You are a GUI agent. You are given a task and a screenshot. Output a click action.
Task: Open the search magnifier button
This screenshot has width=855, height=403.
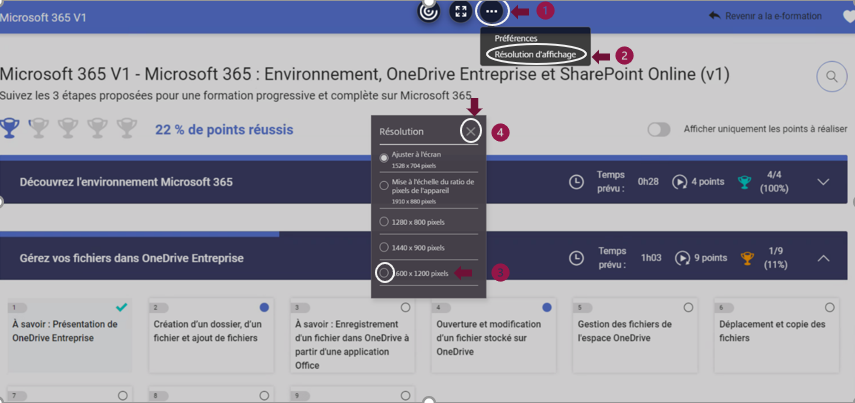click(832, 76)
